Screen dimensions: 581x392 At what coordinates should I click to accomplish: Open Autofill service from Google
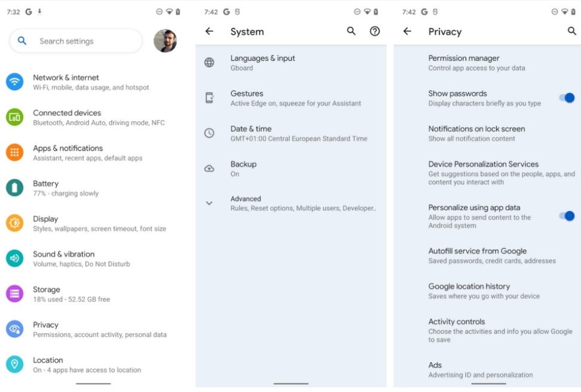[x=487, y=256]
